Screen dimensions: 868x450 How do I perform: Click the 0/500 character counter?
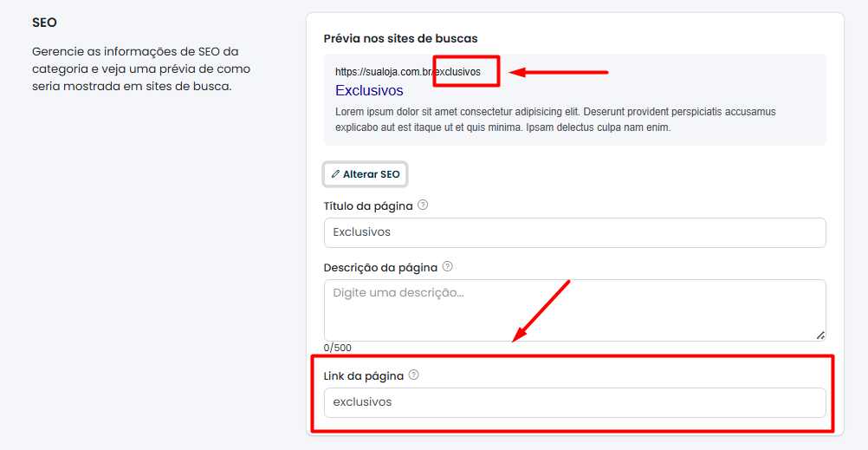point(338,348)
